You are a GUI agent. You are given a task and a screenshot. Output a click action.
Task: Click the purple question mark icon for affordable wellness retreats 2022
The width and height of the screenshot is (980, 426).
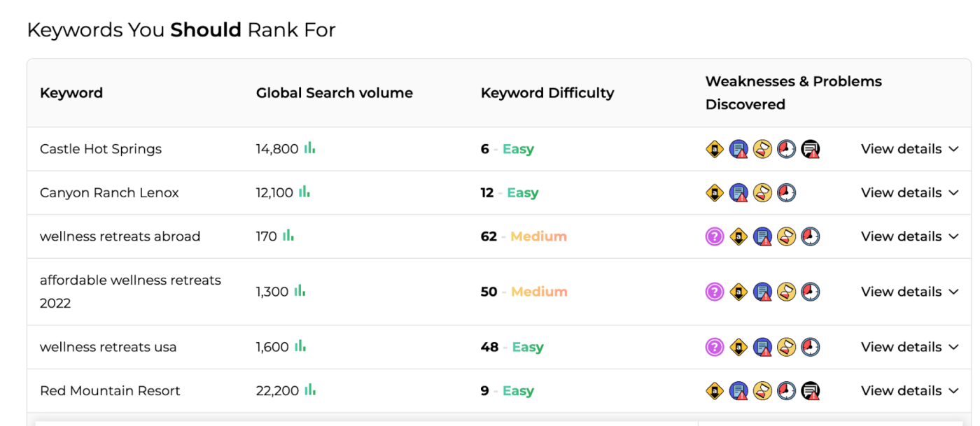(714, 292)
